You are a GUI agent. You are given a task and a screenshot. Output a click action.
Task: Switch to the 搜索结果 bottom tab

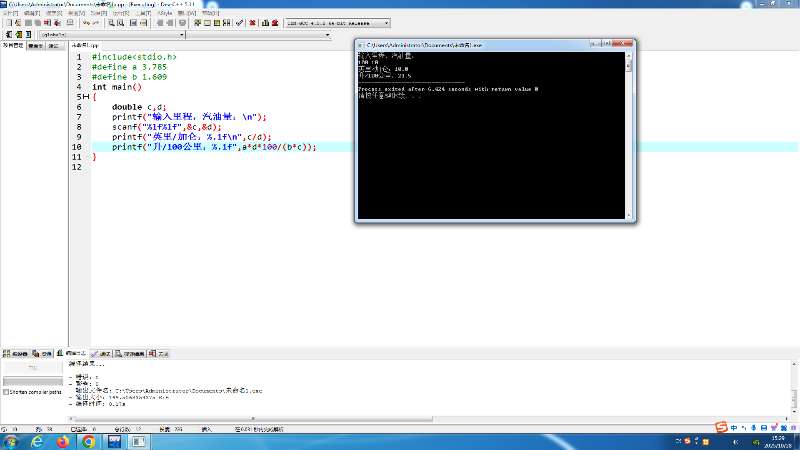(130, 354)
